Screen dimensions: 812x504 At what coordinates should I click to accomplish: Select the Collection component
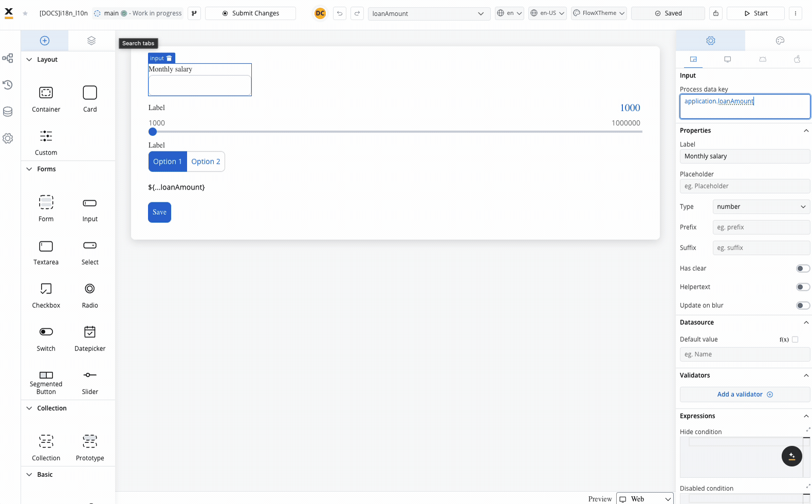click(46, 447)
